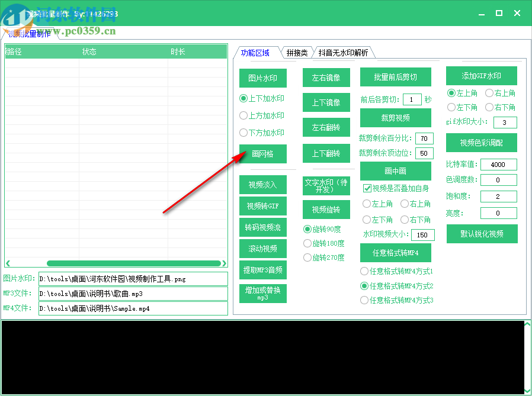Click the 图片水印 path field
The height and width of the screenshot is (396, 532).
point(133,279)
